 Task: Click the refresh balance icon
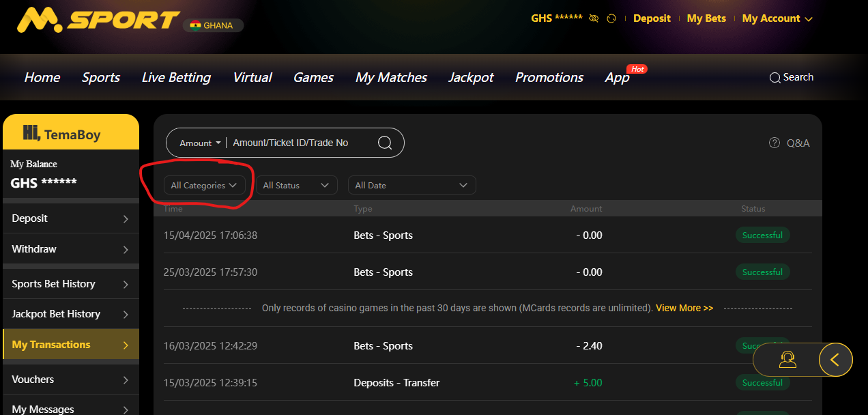(x=611, y=18)
